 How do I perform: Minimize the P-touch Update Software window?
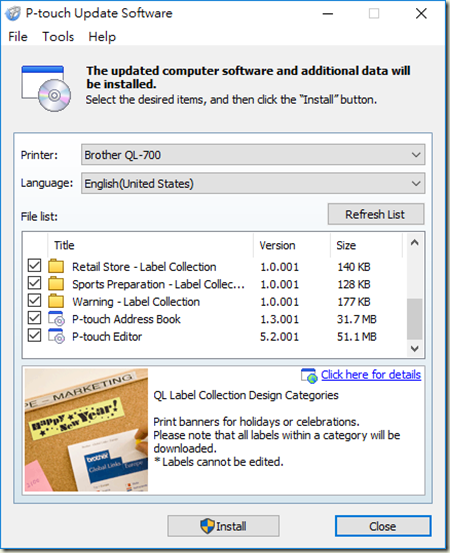(328, 14)
